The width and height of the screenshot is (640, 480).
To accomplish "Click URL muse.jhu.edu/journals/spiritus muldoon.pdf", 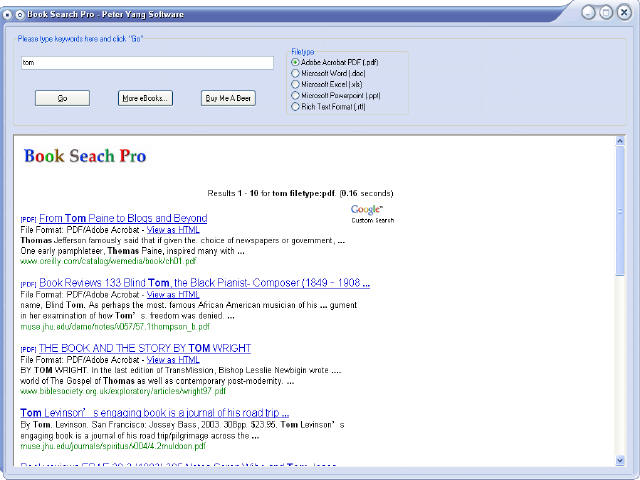I will pos(113,446).
